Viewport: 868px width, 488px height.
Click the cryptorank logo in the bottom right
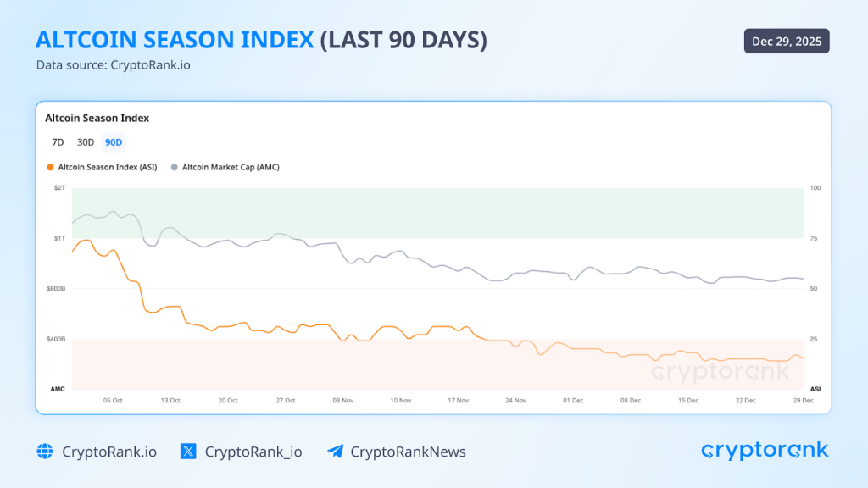[764, 450]
